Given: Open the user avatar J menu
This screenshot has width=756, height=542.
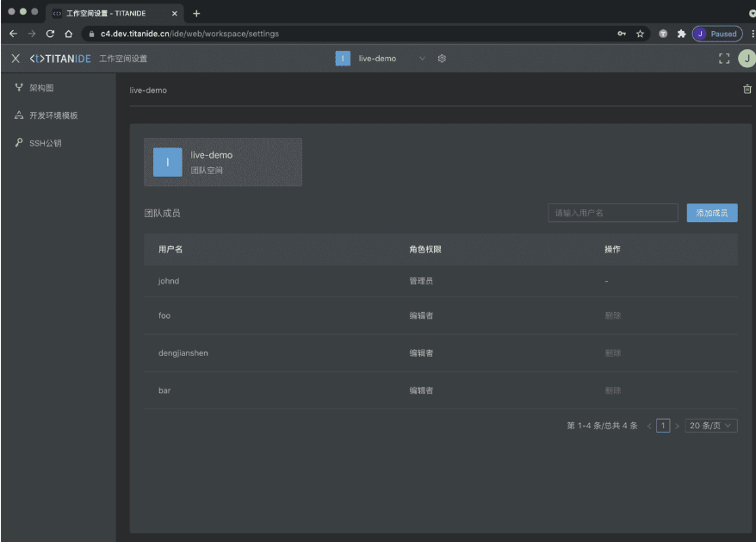Looking at the screenshot, I should [746, 59].
